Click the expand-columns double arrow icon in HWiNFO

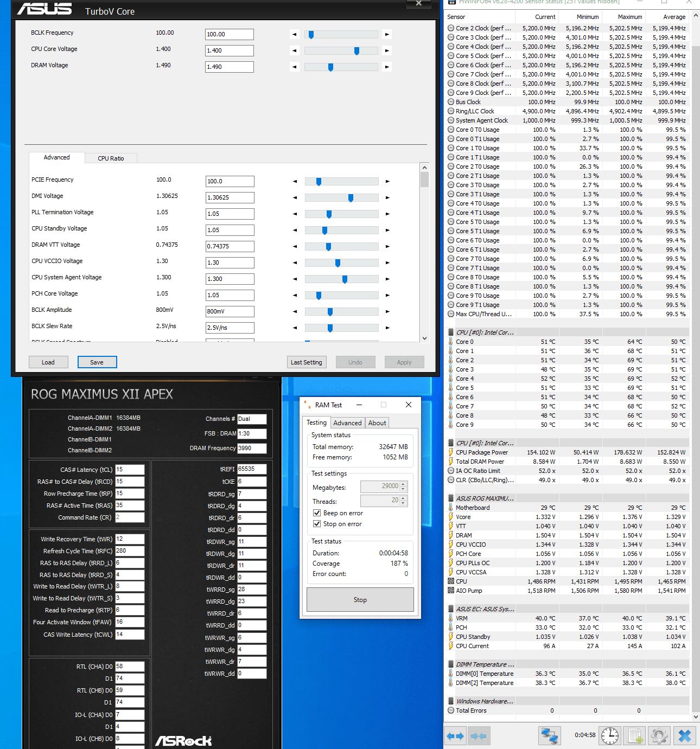(455, 736)
